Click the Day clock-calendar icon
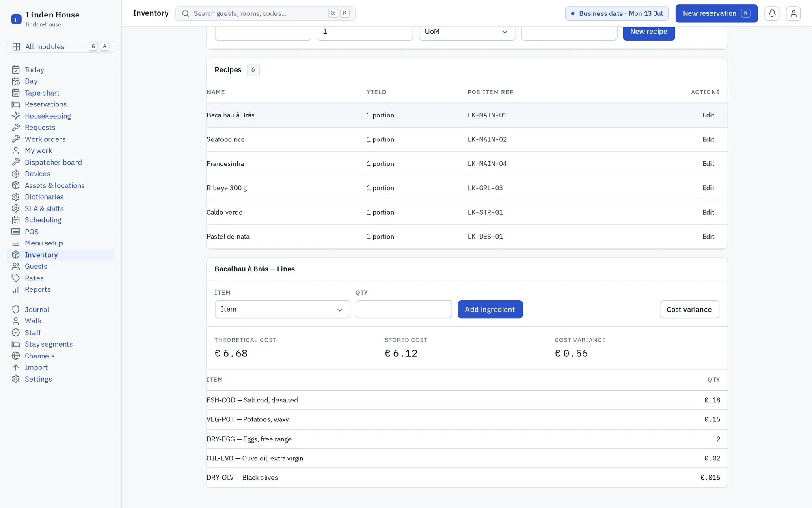The height and width of the screenshot is (508, 812). pyautogui.click(x=16, y=81)
